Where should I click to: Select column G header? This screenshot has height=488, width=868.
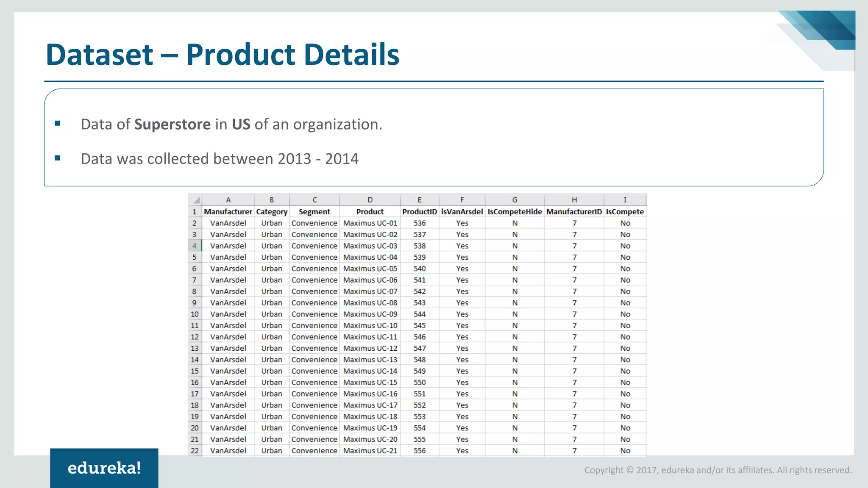point(515,200)
